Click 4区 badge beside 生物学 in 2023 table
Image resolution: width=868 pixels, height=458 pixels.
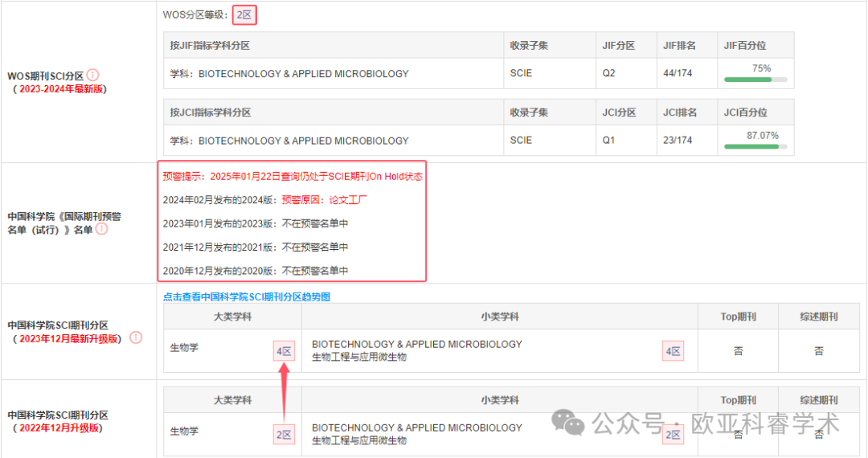coord(284,351)
